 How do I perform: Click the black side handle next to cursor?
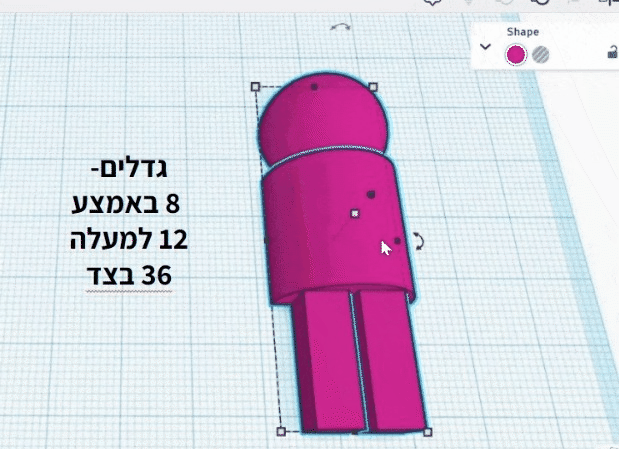click(397, 241)
